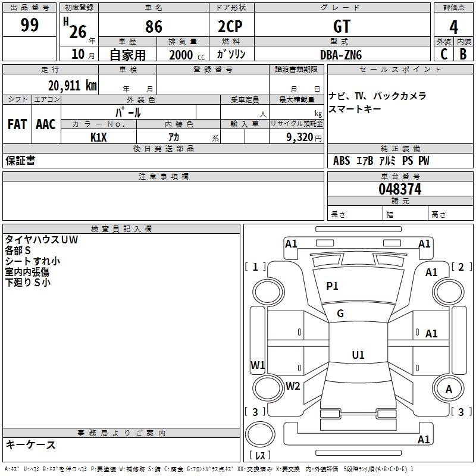Click the equipment list ABS エアB アルミ PS PW
Image resolution: width=476 pixels, height=476 pixels.
pos(381,160)
